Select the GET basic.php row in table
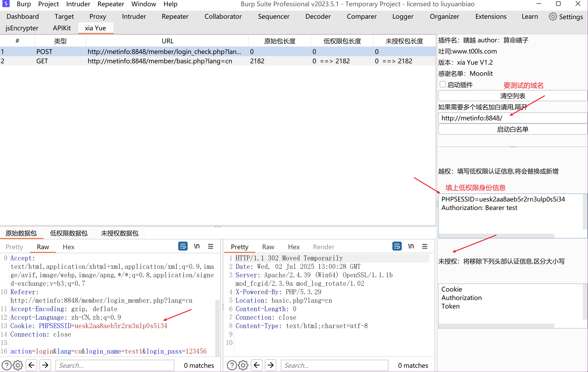 point(159,61)
